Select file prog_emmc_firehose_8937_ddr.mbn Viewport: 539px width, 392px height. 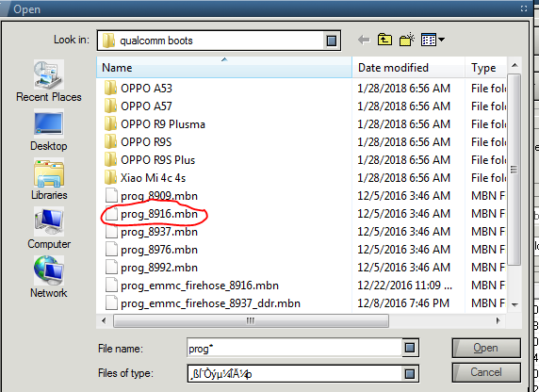[203, 303]
